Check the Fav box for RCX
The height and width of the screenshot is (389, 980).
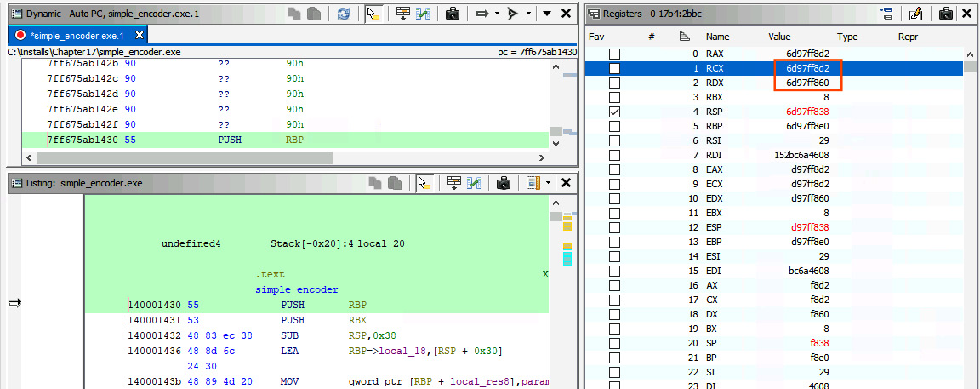tap(614, 68)
